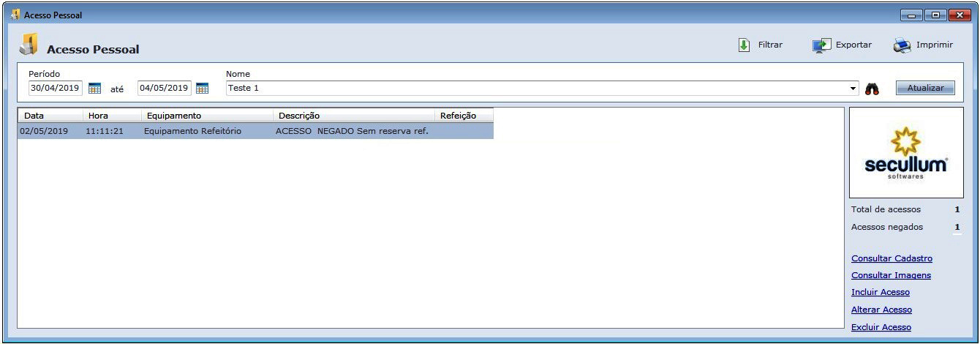980x344 pixels.
Task: Click the Filtrar green arrow icon
Action: click(x=744, y=45)
